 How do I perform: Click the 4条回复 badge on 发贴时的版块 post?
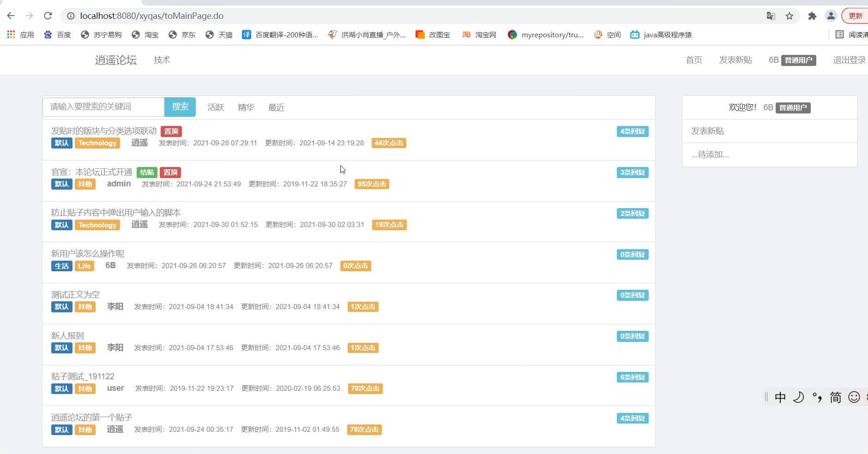point(633,131)
